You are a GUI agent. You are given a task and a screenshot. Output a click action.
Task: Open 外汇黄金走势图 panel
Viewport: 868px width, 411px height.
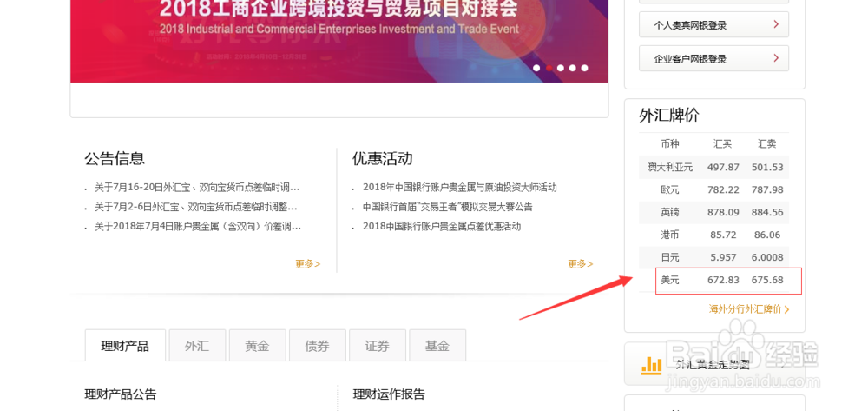point(714,364)
